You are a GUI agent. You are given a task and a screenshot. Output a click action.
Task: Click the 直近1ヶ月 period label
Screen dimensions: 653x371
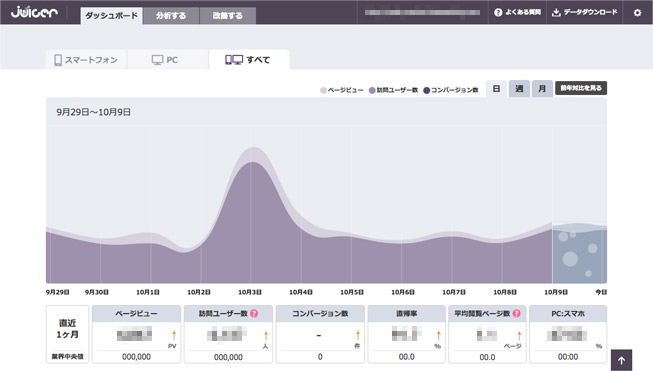click(x=67, y=329)
